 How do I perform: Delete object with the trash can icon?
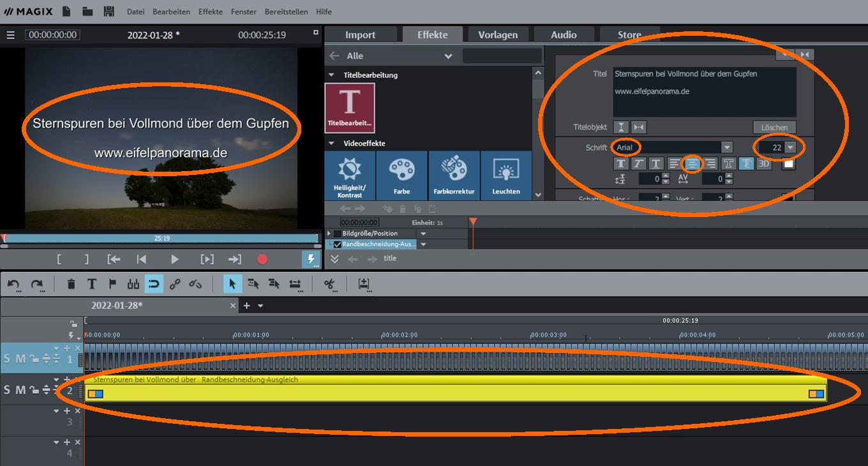tap(71, 284)
